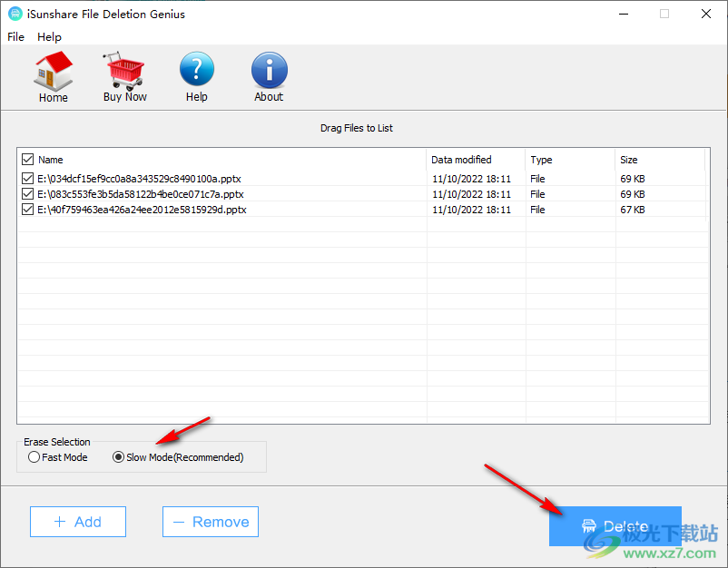Sort by the Data modified column header
The height and width of the screenshot is (568, 728).
pos(476,160)
